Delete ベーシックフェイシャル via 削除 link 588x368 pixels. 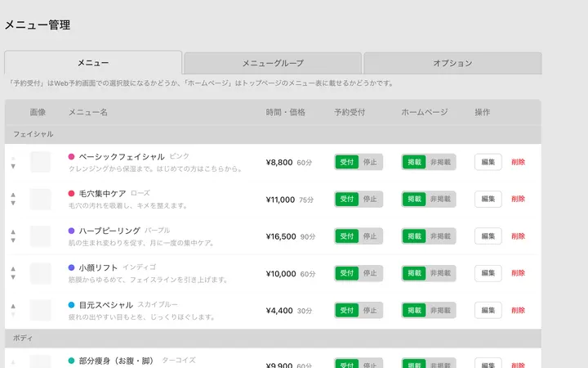click(519, 162)
